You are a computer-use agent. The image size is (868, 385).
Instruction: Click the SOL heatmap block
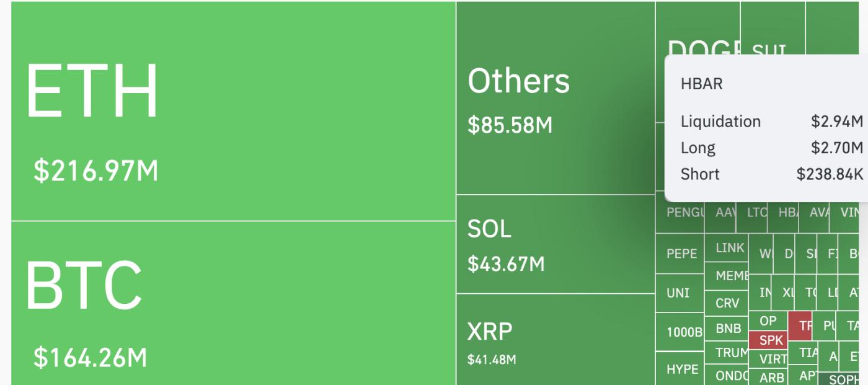click(555, 244)
